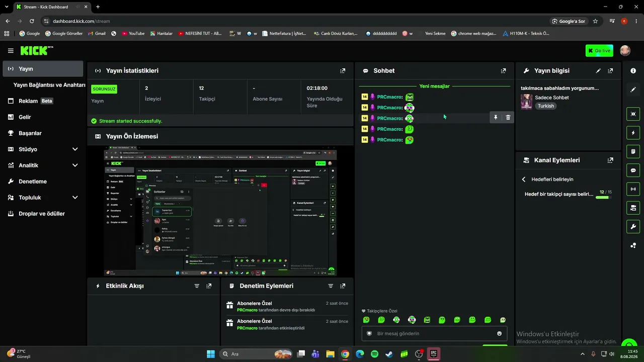
Task: Pop out the Sohbet chat panel
Action: point(503,71)
